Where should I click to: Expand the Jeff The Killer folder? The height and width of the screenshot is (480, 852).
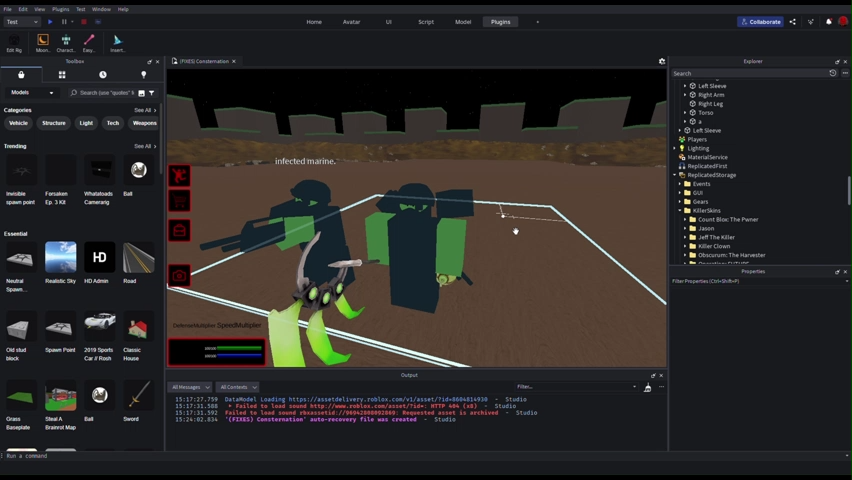(685, 237)
